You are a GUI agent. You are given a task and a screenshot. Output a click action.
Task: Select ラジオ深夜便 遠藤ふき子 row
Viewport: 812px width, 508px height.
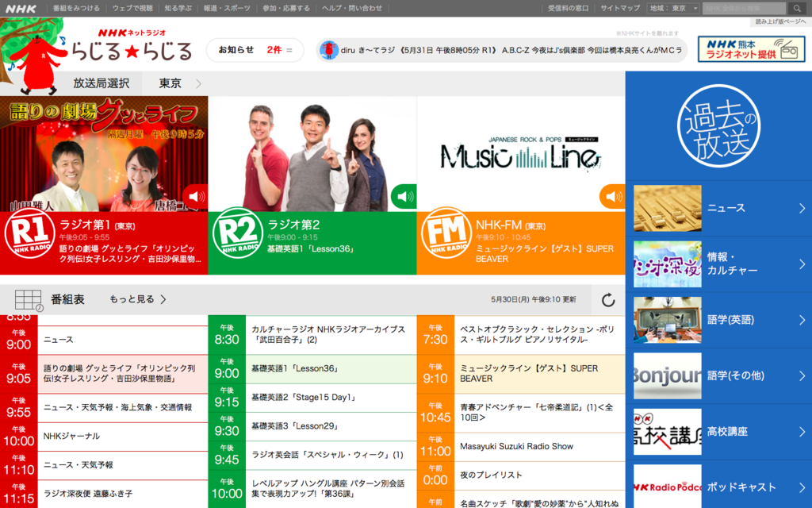point(104,494)
